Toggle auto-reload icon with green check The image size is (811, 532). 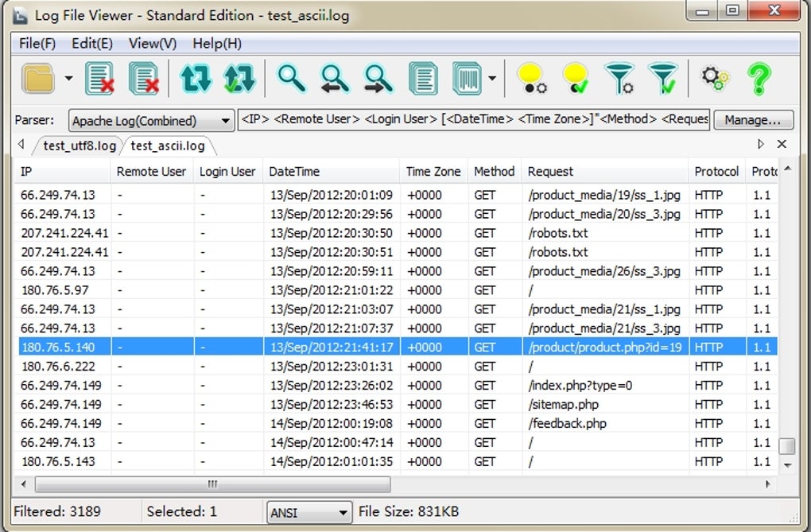239,79
